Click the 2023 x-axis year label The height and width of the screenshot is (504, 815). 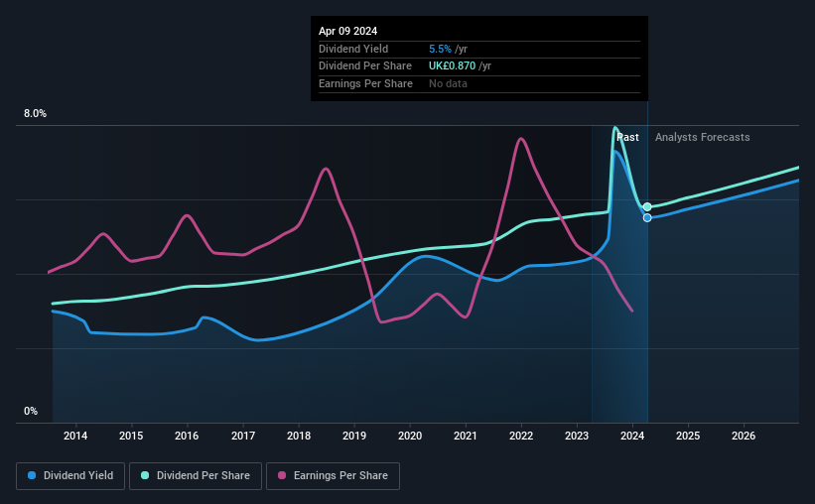point(577,436)
